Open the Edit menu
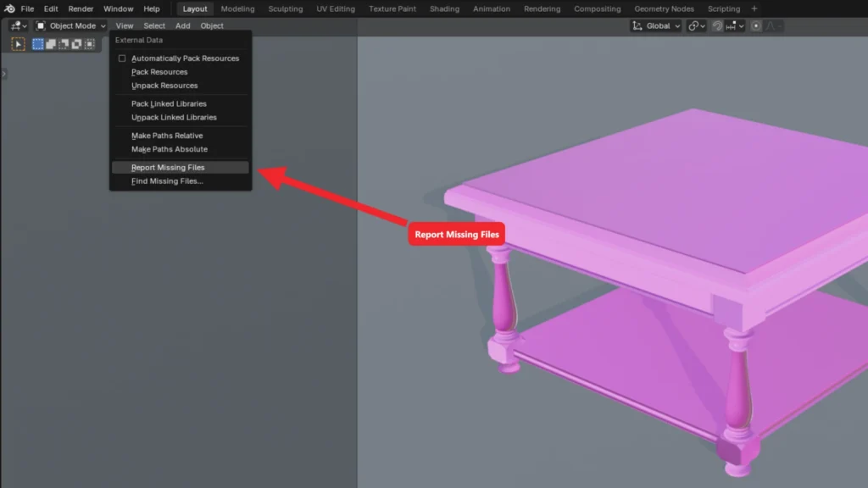 click(x=51, y=8)
